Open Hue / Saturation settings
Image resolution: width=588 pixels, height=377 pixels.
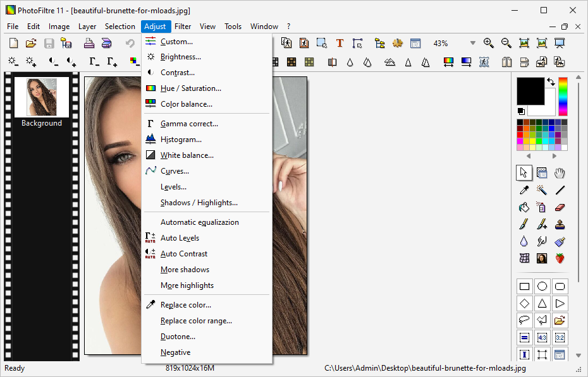[x=190, y=88]
